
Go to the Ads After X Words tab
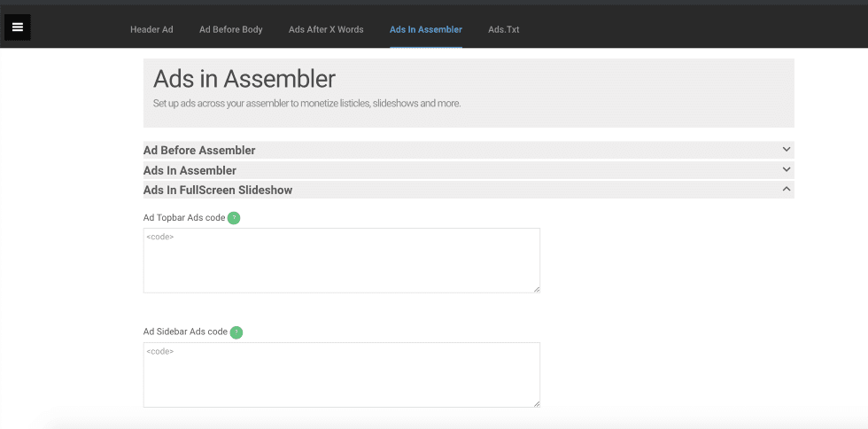pos(326,29)
